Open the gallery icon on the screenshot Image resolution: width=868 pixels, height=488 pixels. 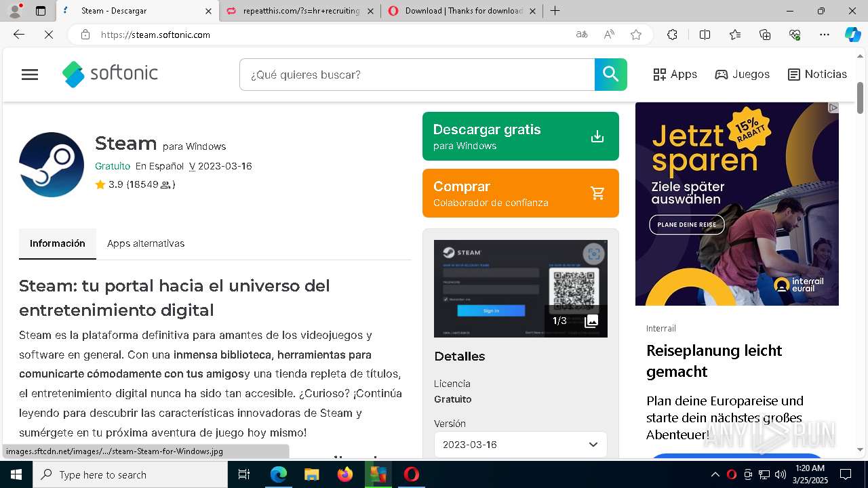(x=591, y=321)
